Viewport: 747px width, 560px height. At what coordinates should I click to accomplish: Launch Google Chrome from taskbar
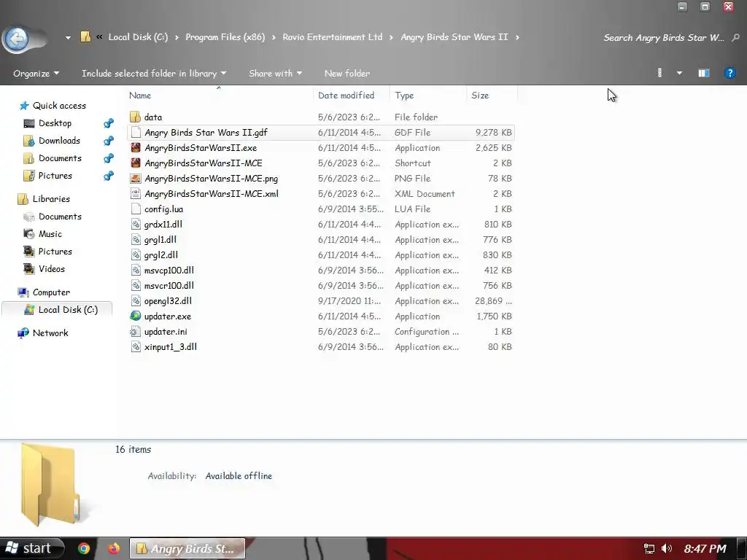[84, 548]
